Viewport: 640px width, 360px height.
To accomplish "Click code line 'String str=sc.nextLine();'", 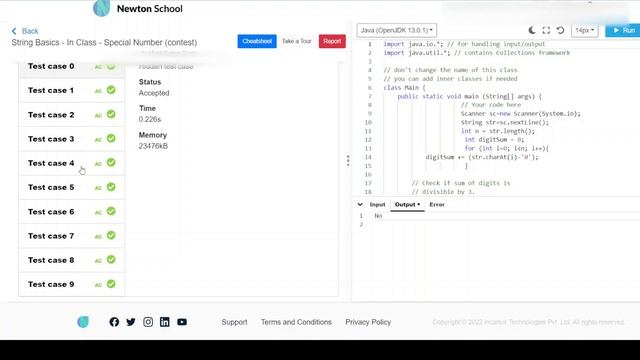I will click(505, 122).
